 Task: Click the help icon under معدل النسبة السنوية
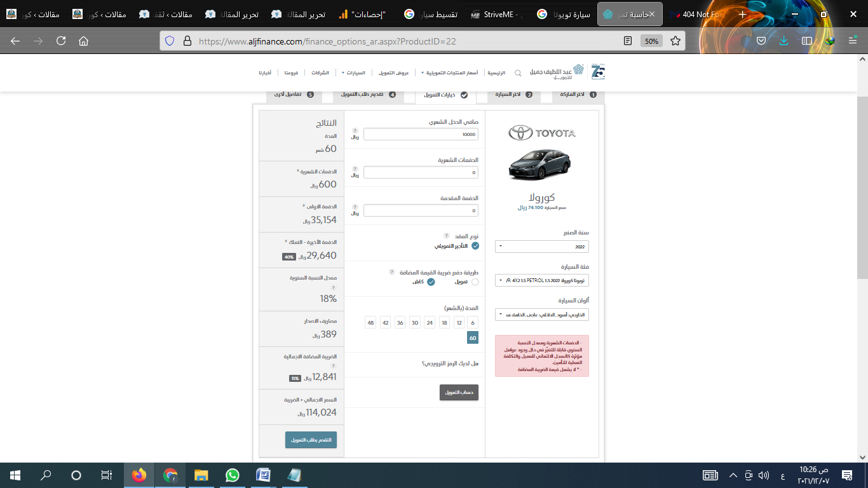coord(334,288)
